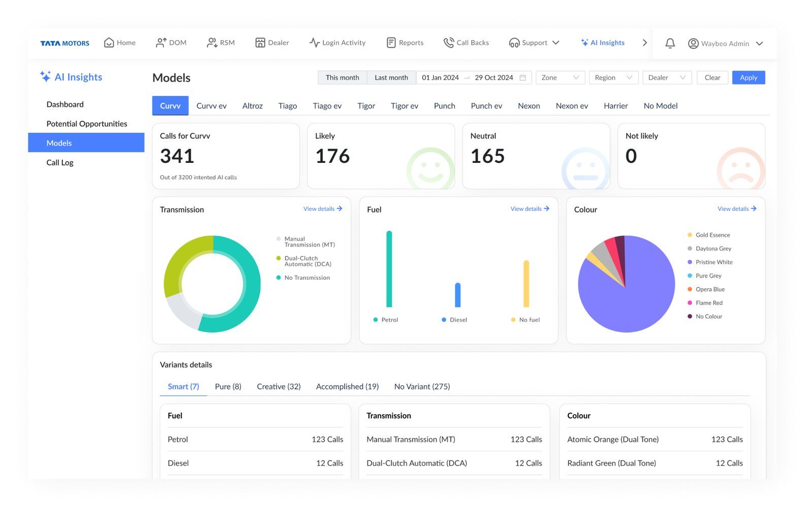Screen dimensions: 812x514
Task: Click the Home house icon
Action: point(109,43)
